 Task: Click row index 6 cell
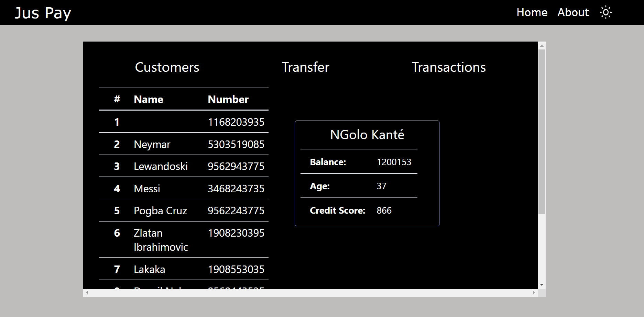[117, 233]
